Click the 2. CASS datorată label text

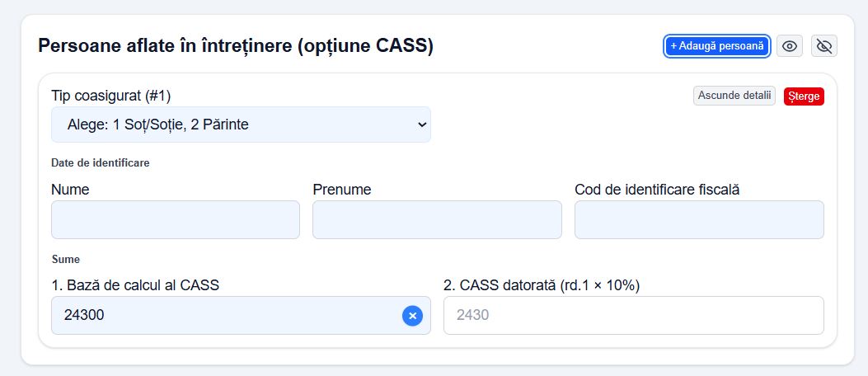pos(542,285)
